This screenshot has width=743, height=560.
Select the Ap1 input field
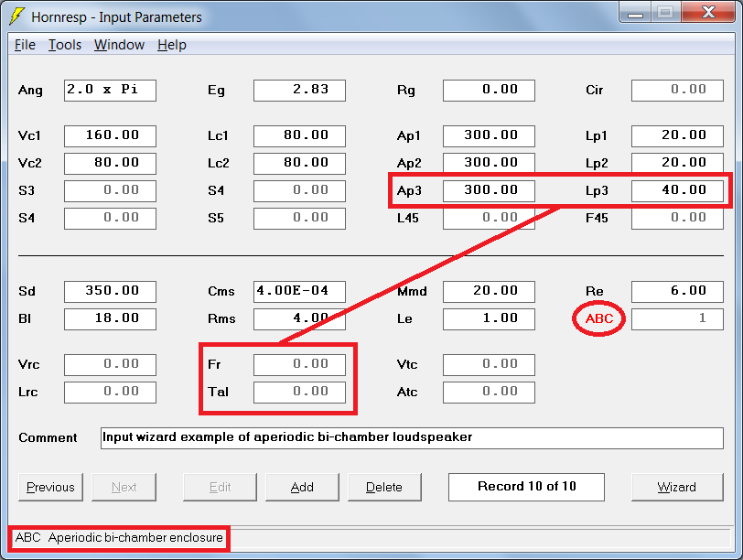(489, 136)
